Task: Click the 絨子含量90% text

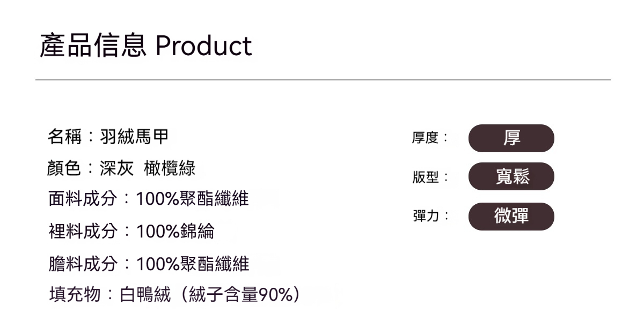Action: (240, 294)
